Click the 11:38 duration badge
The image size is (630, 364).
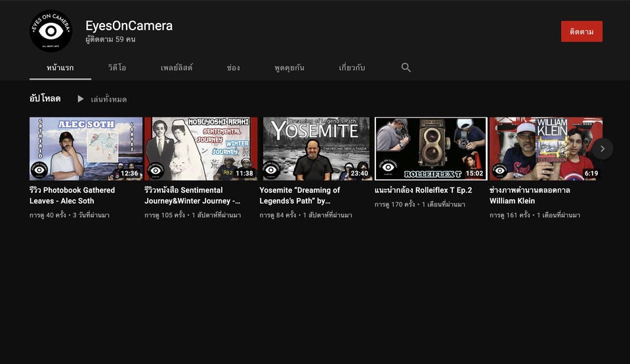tap(244, 173)
